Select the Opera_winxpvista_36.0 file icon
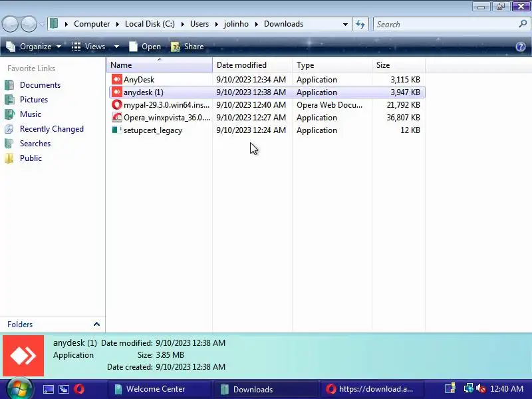Image resolution: width=532 pixels, height=399 pixels. click(117, 118)
